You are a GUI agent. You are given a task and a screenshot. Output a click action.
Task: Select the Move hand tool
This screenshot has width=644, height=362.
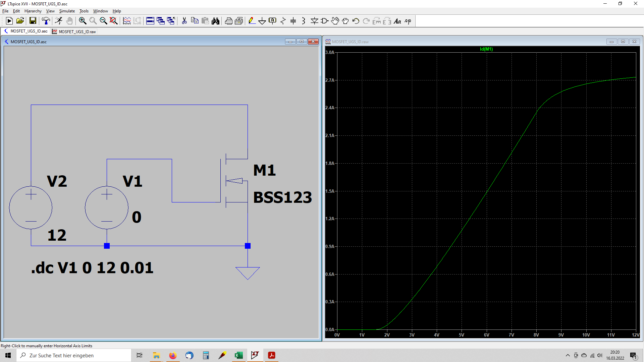point(335,21)
